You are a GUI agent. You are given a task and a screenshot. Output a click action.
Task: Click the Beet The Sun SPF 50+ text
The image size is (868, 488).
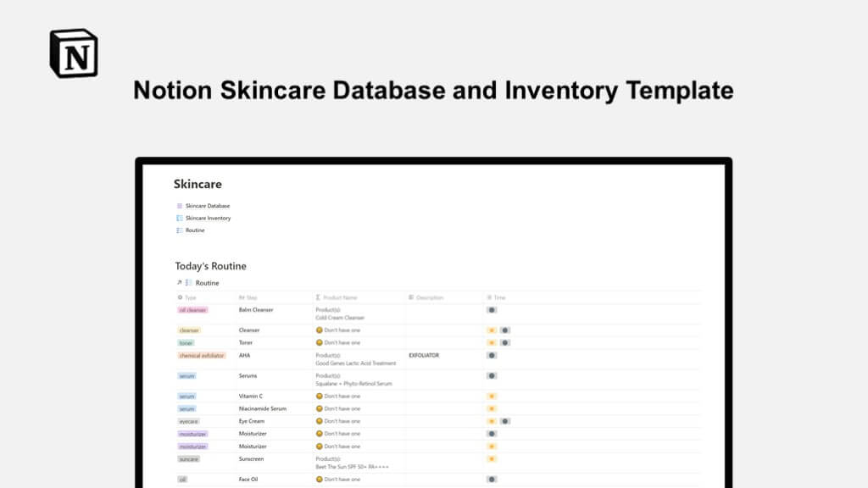click(352, 467)
